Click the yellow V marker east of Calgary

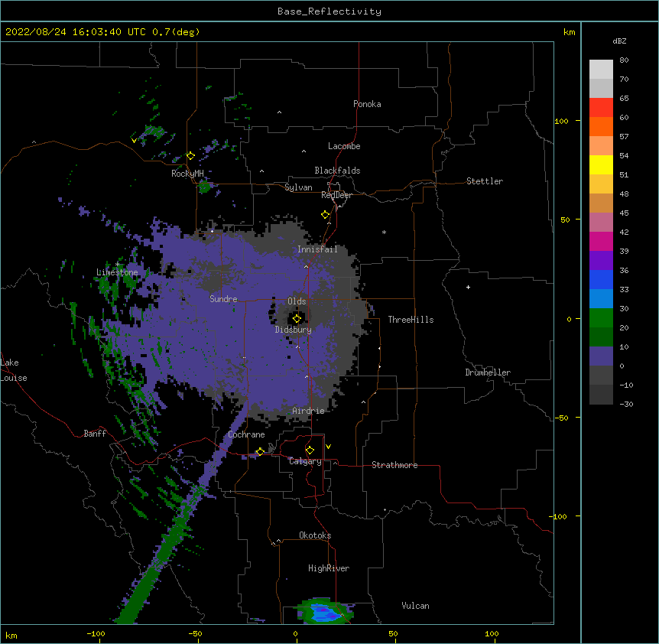[x=328, y=447]
